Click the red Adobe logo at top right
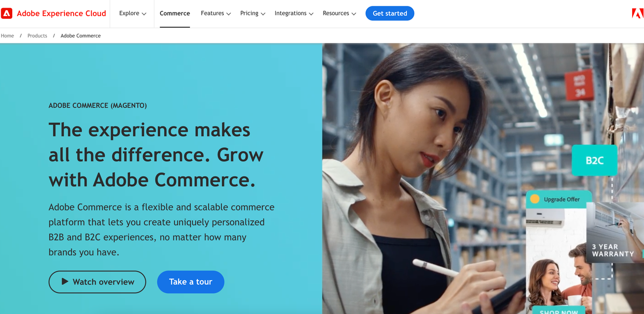The width and height of the screenshot is (644, 314). [x=638, y=13]
